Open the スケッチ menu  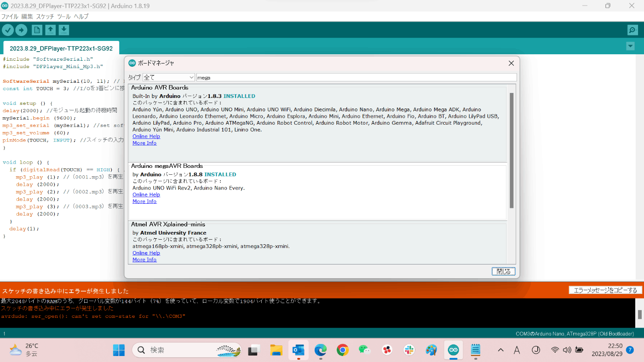click(45, 16)
